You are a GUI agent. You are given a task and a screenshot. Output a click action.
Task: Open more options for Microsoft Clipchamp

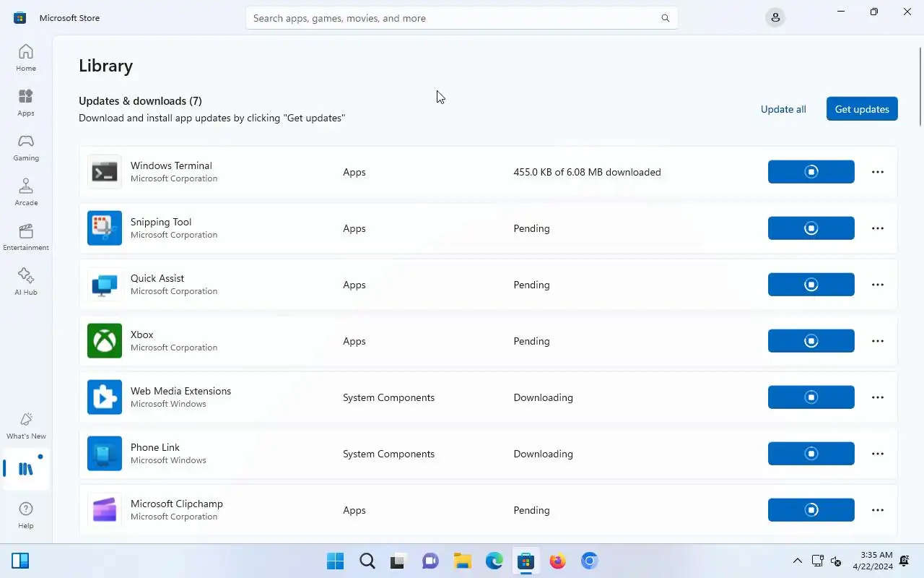[x=878, y=510]
